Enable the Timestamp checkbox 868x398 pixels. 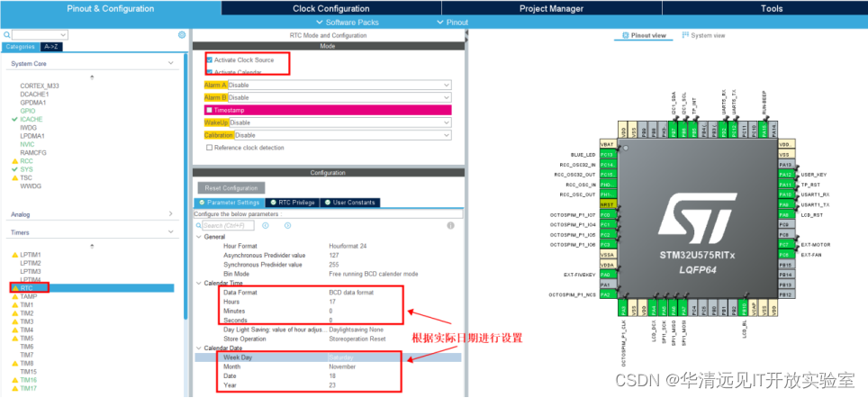point(209,110)
